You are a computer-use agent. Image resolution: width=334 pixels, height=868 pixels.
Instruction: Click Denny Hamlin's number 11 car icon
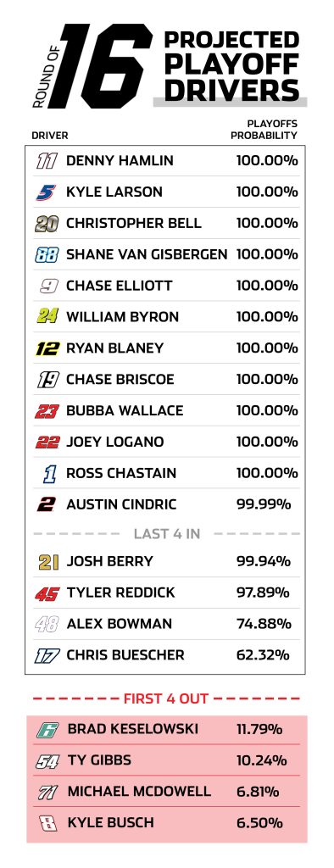pos(47,161)
